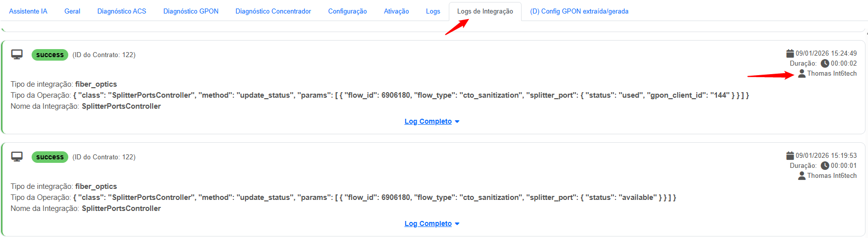Screen dimensions: 868x238
Task: Click the monitor icon in the second log entry
Action: tap(17, 157)
